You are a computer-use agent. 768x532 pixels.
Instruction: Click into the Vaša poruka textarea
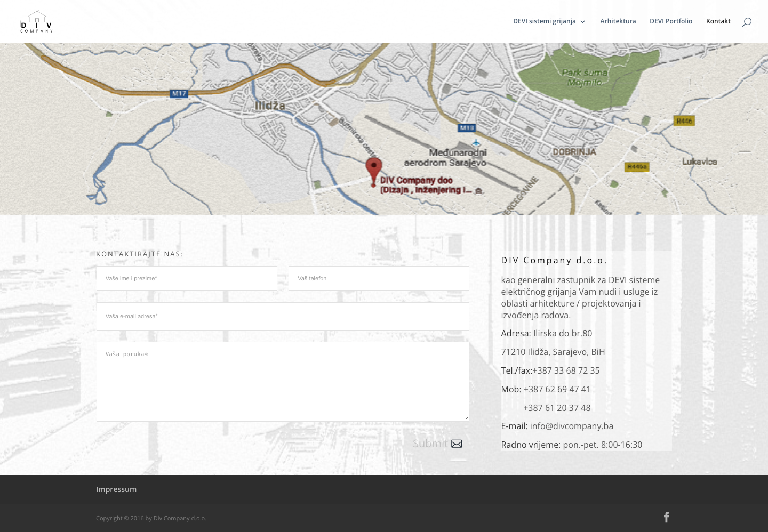pyautogui.click(x=283, y=382)
